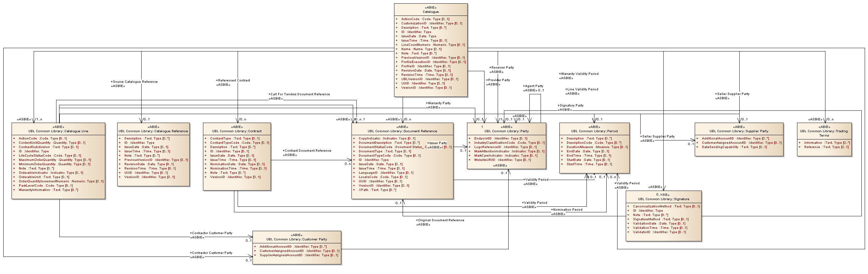Click the Catalogue Line class header

coord(58,131)
